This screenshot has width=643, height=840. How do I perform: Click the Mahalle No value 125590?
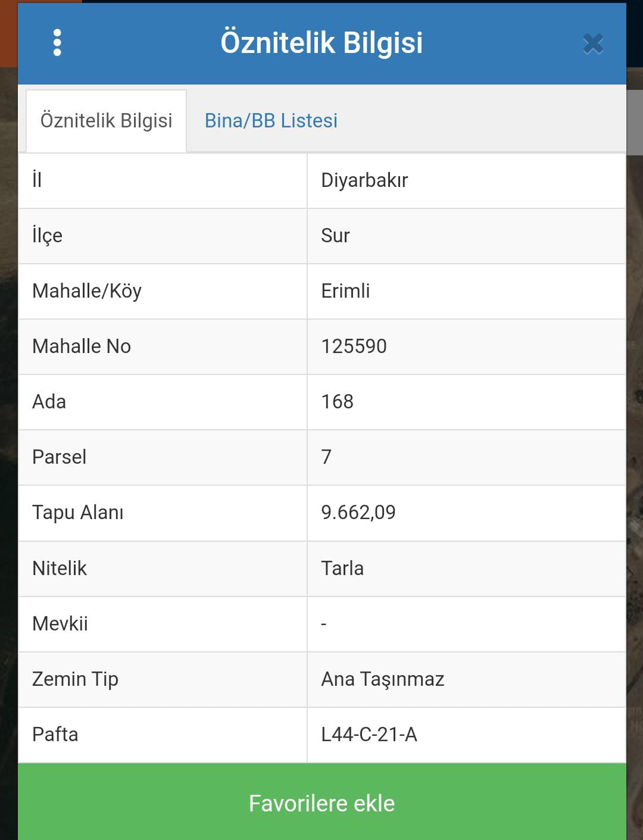354,346
